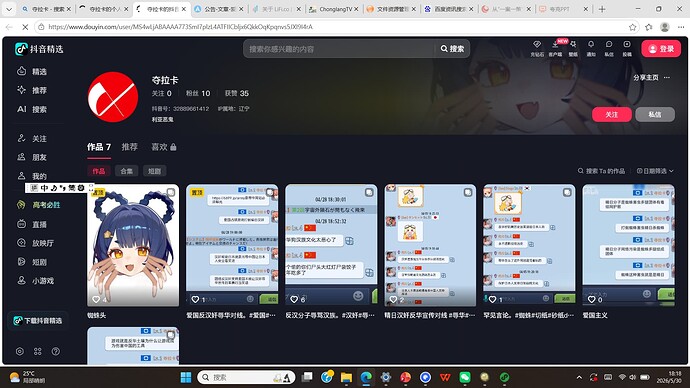
Task: Open AI 搜索 in the sidebar
Action: pos(32,109)
